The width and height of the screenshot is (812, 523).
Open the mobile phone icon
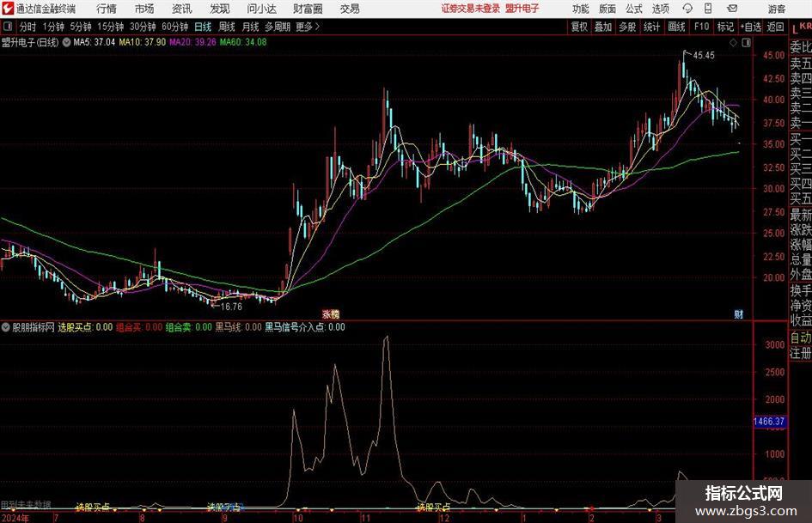[x=708, y=9]
